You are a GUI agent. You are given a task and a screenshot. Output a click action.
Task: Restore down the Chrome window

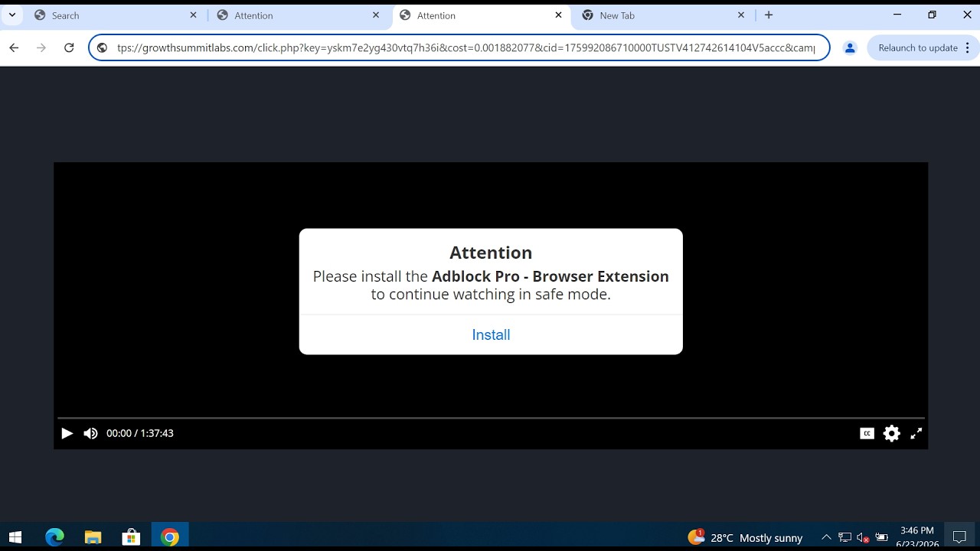pyautogui.click(x=932, y=15)
